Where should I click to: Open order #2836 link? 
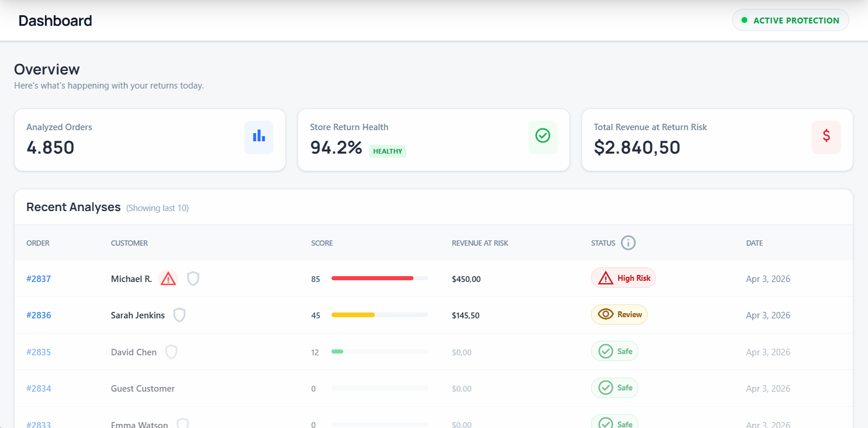coord(39,315)
